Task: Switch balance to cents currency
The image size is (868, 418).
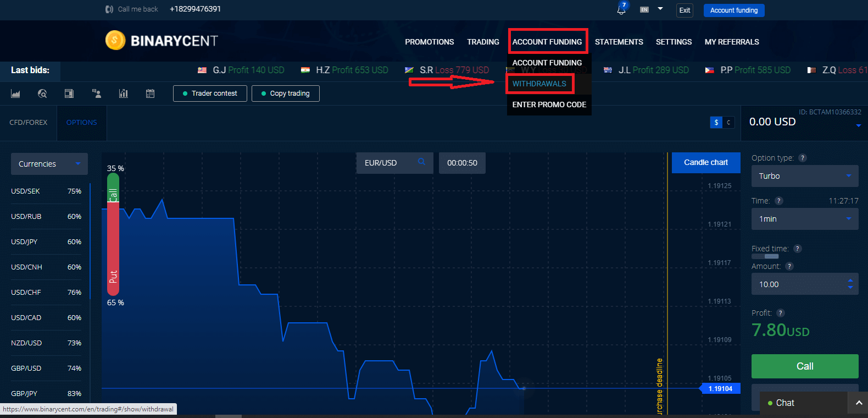Action: tap(728, 122)
